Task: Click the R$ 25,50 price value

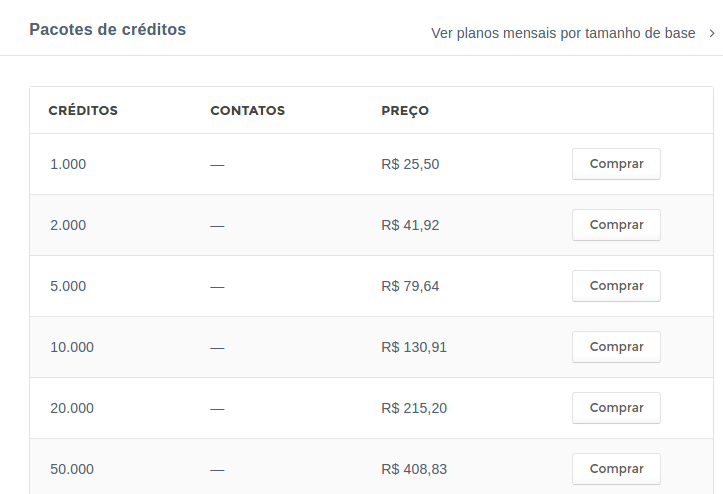Action: pos(410,164)
